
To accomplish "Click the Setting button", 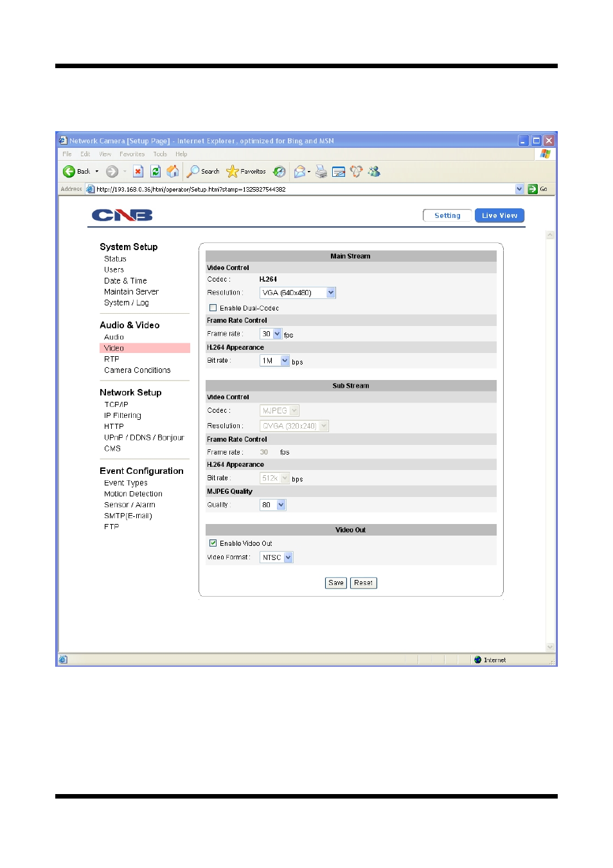I will 447,215.
